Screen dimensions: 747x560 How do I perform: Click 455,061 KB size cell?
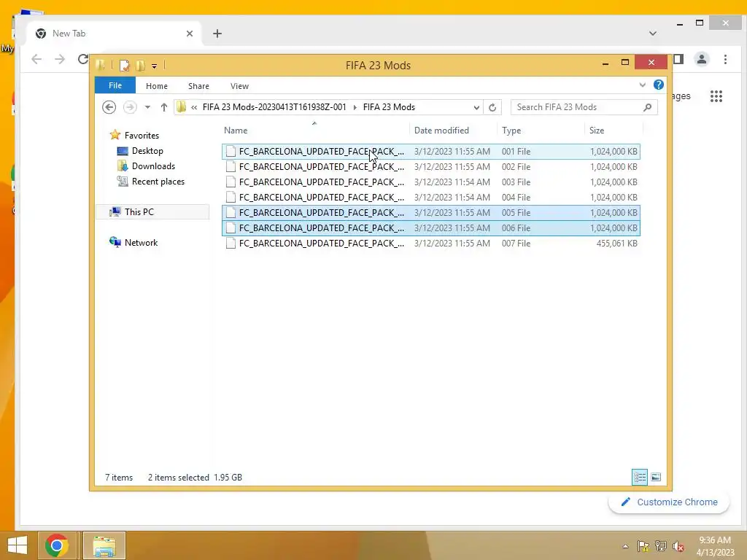(616, 244)
